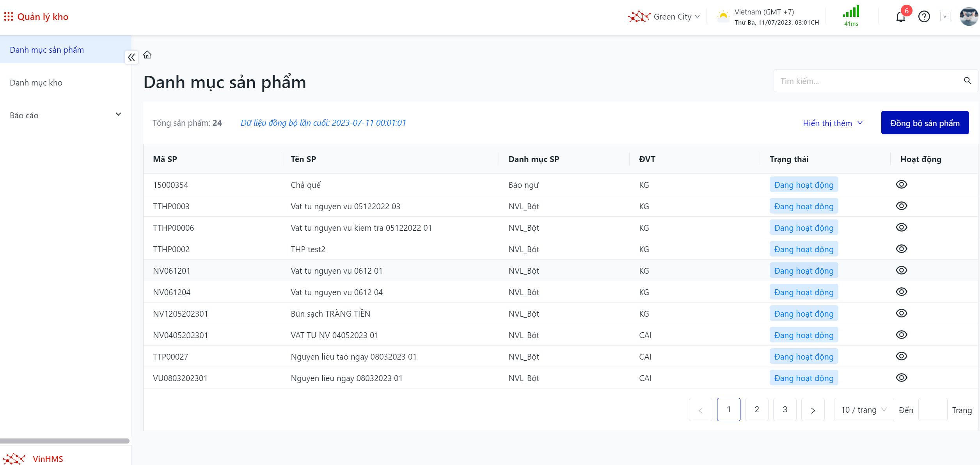980x465 pixels.
Task: Collapse the sidebar with double-chevron icon
Action: [x=131, y=58]
